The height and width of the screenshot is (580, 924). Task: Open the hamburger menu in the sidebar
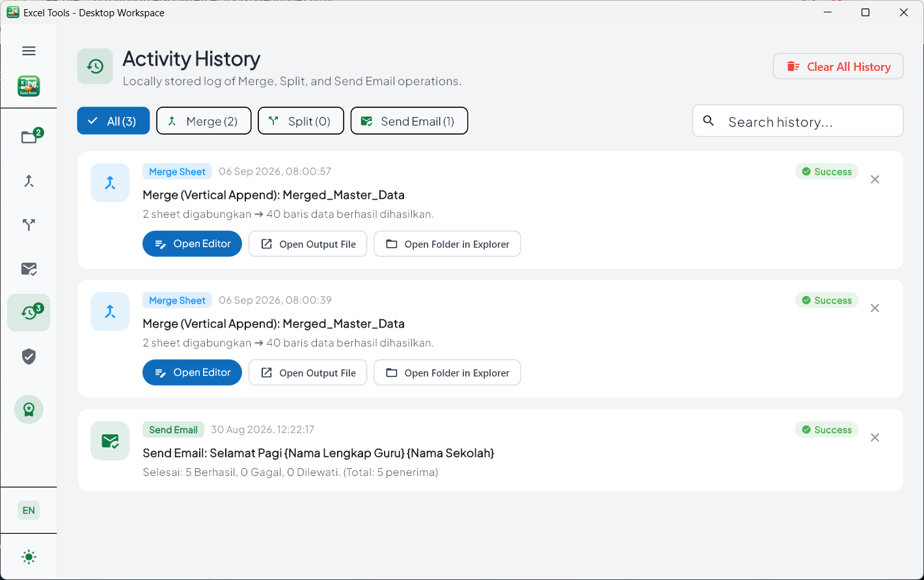[29, 51]
